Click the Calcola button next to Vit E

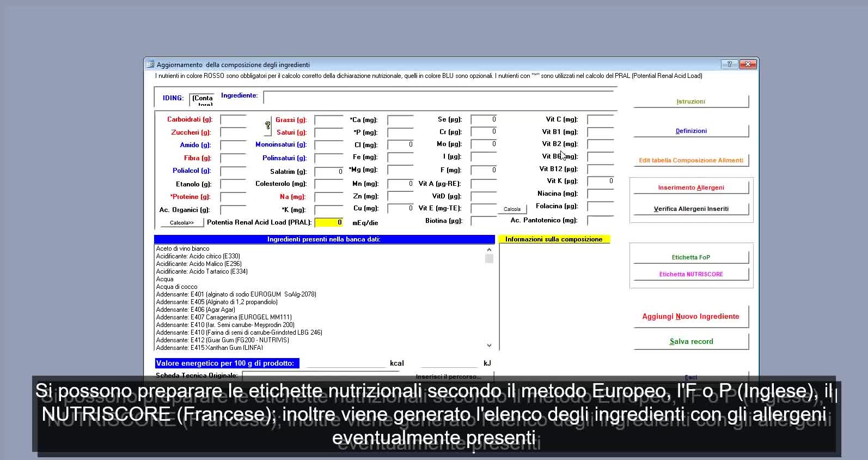[512, 209]
